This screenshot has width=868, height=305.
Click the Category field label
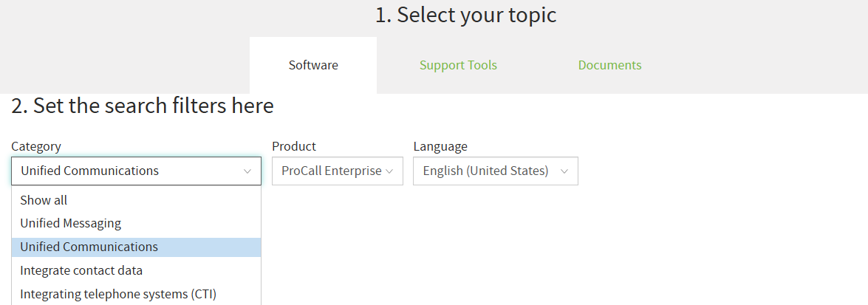36,146
